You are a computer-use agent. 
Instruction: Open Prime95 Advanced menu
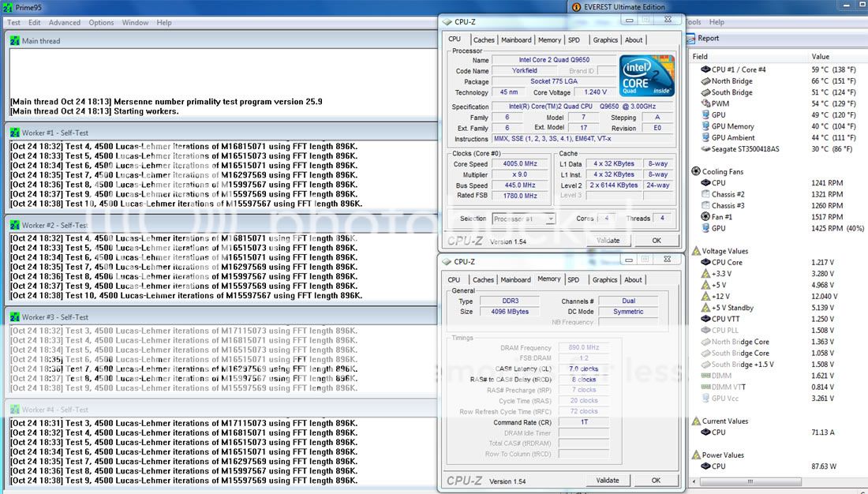[64, 23]
